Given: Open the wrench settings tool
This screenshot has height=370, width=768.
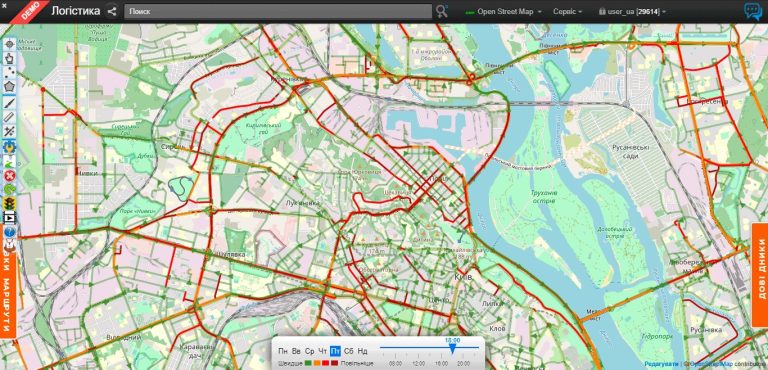Looking at the screenshot, I should click(9, 146).
